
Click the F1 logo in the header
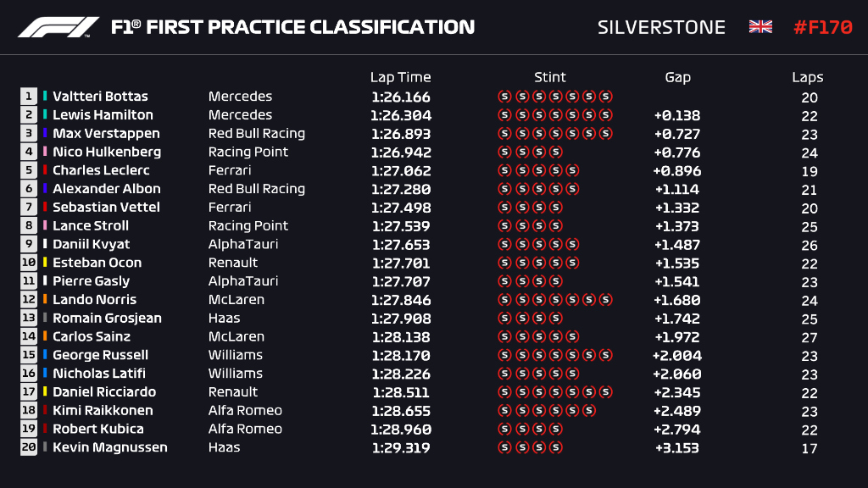tap(58, 27)
